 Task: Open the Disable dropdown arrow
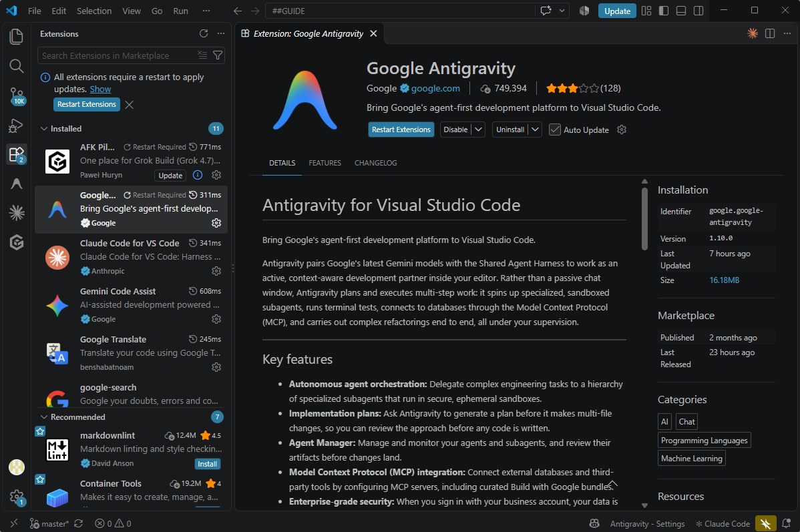pyautogui.click(x=478, y=129)
